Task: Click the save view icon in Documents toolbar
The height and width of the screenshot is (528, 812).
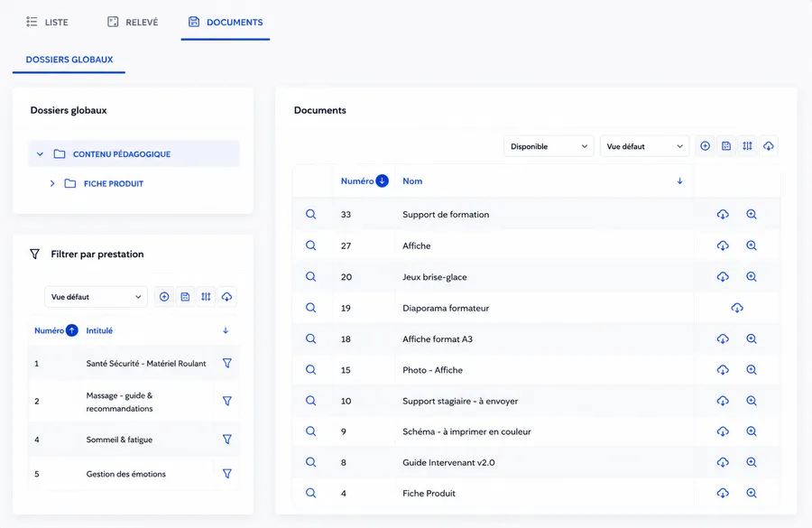Action: coord(726,146)
